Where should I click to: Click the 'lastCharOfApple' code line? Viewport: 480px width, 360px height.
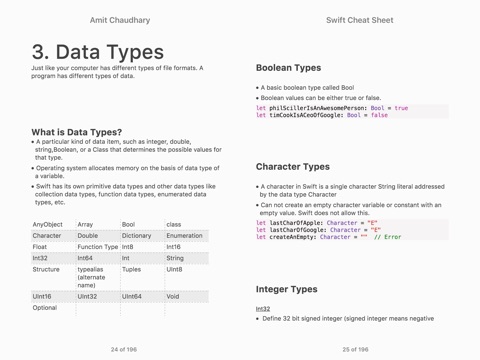(317, 223)
